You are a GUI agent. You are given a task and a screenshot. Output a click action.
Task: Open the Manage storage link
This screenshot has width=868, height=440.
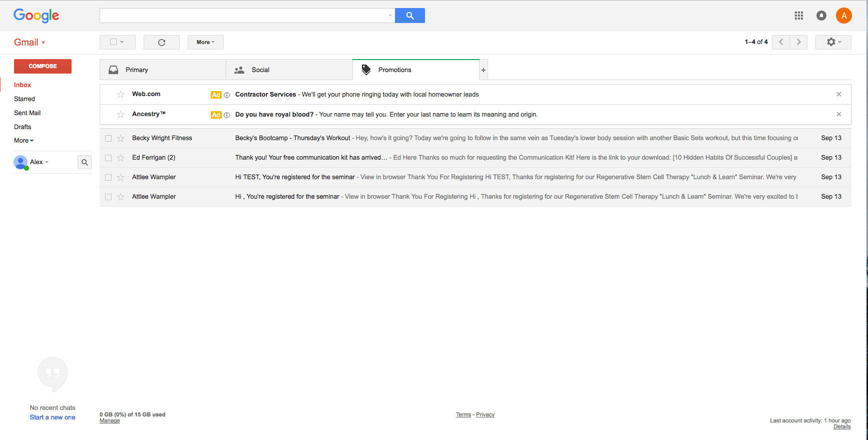109,421
